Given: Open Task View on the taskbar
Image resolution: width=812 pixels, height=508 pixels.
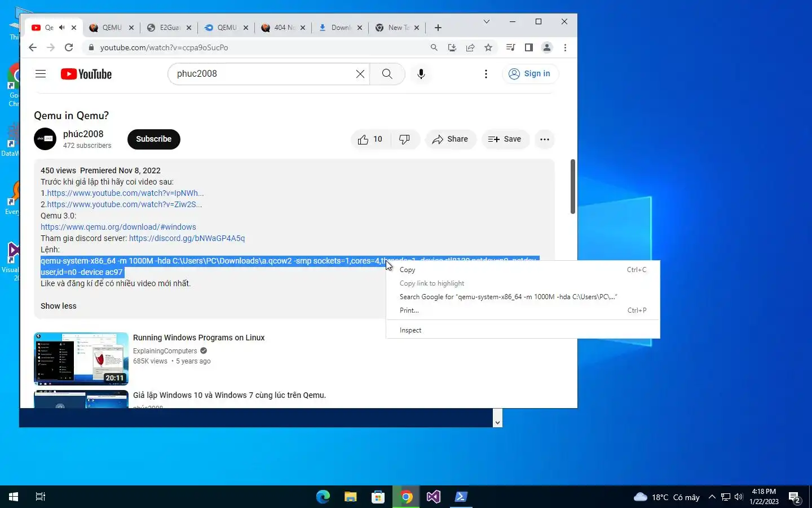Looking at the screenshot, I should click(x=41, y=497).
